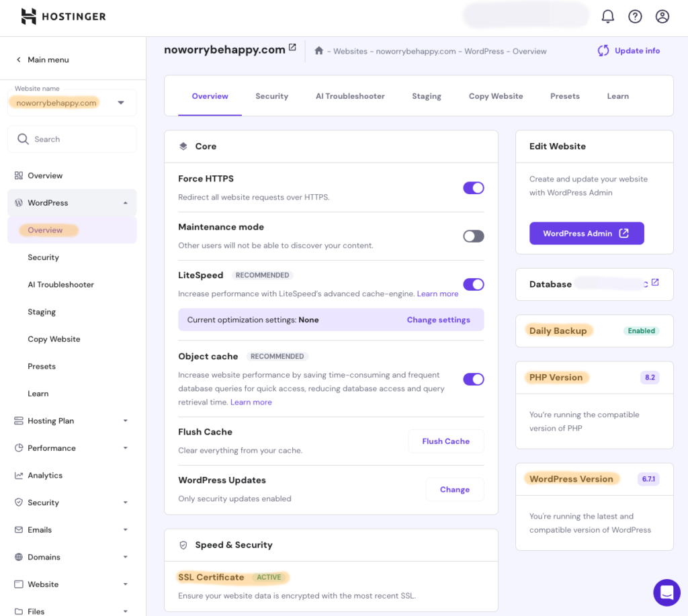Open AI Troubleshooter in the sidebar
688x616 pixels.
[61, 285]
